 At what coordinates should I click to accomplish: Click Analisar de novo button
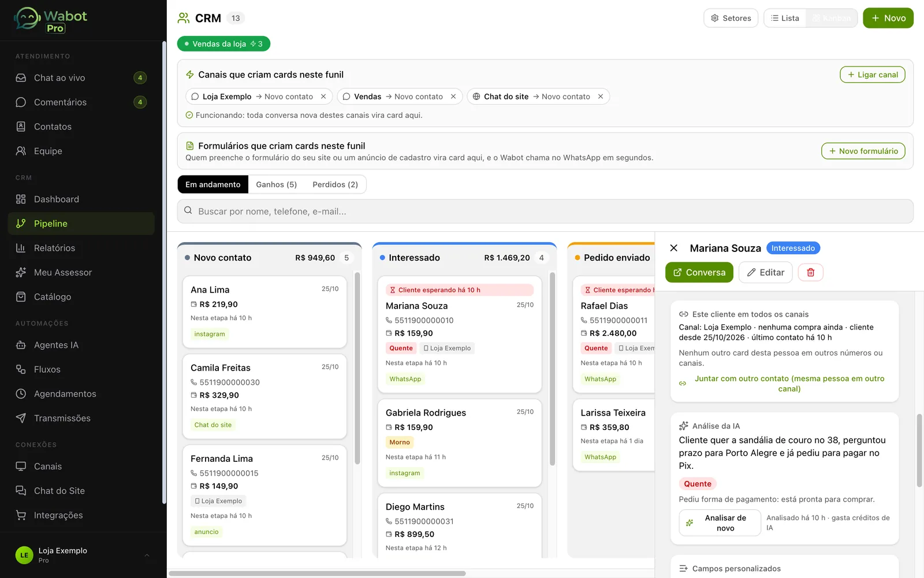click(x=720, y=523)
